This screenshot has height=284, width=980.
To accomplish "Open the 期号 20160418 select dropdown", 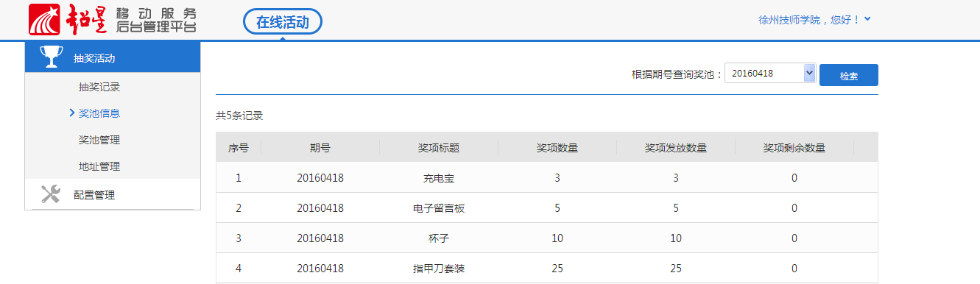I will tap(770, 74).
